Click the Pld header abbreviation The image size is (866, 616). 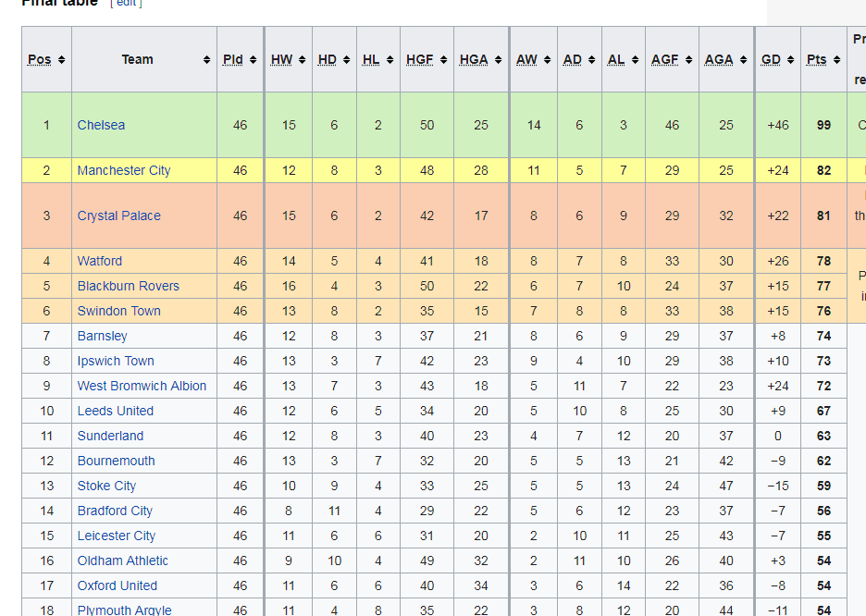[233, 59]
